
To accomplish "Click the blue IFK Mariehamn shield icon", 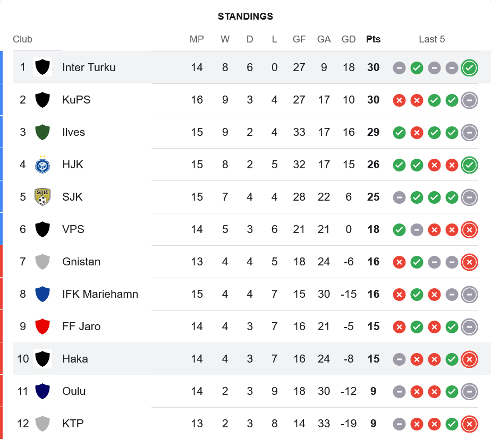I will [43, 294].
